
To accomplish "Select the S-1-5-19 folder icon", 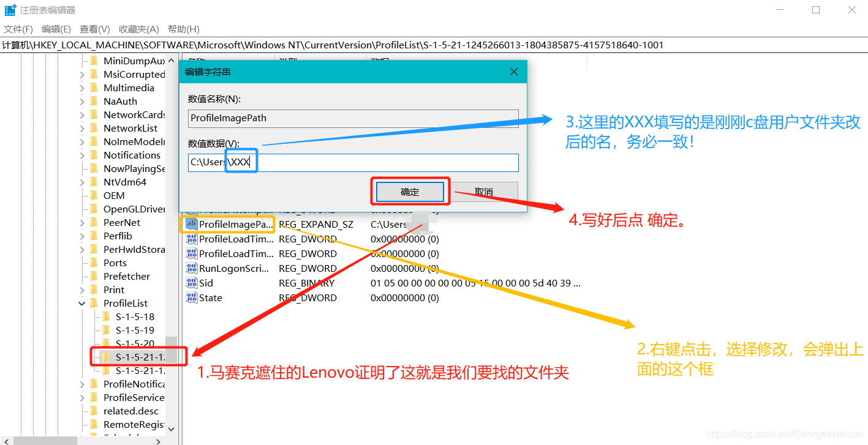I will [x=106, y=330].
